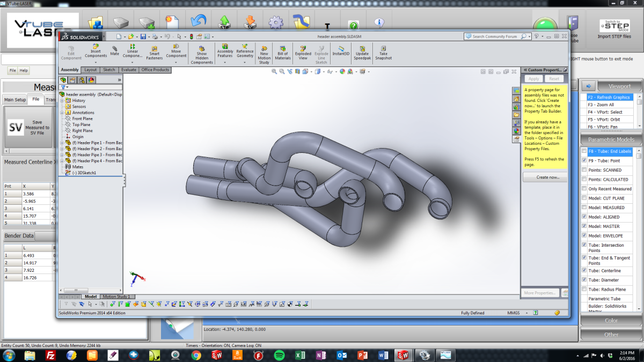This screenshot has width=644, height=362.
Task: Expand Header Pipe 1 tree node
Action: click(x=62, y=143)
